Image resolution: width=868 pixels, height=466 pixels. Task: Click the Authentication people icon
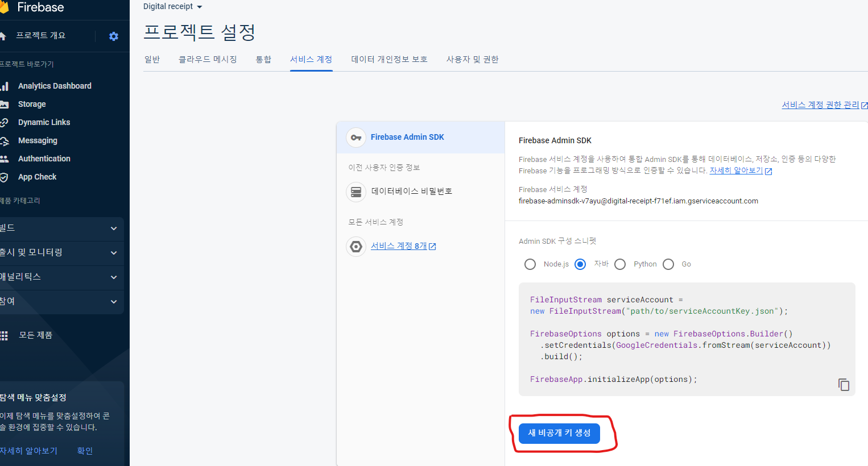click(4, 159)
